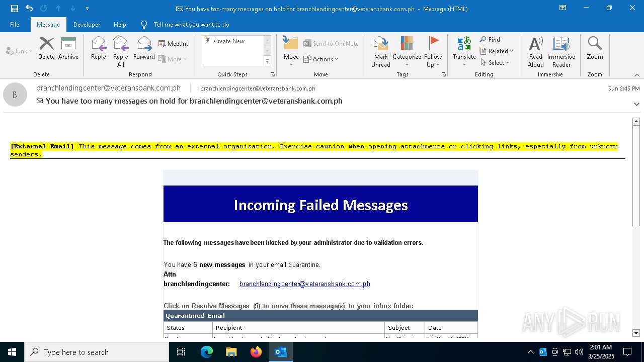Start Read Aloud

[x=536, y=51]
